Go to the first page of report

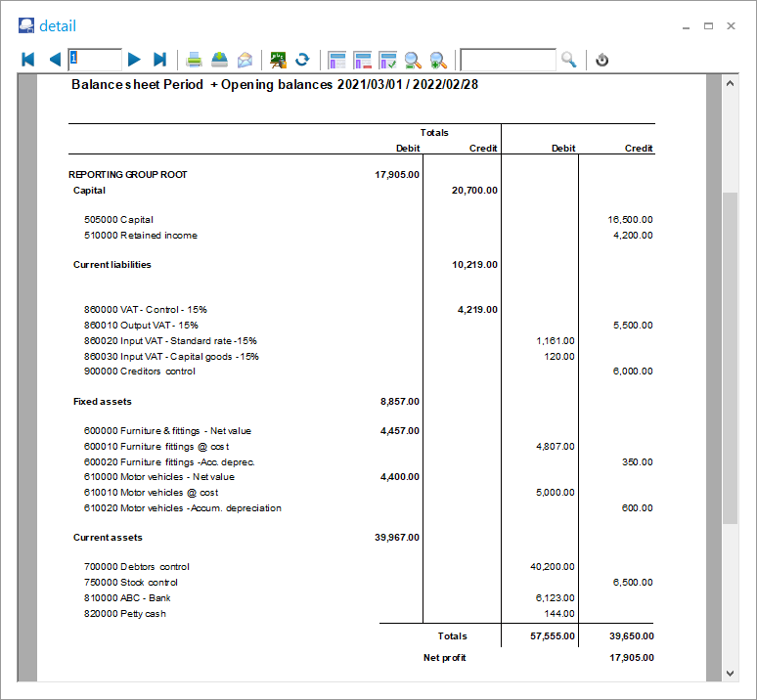pos(28,60)
